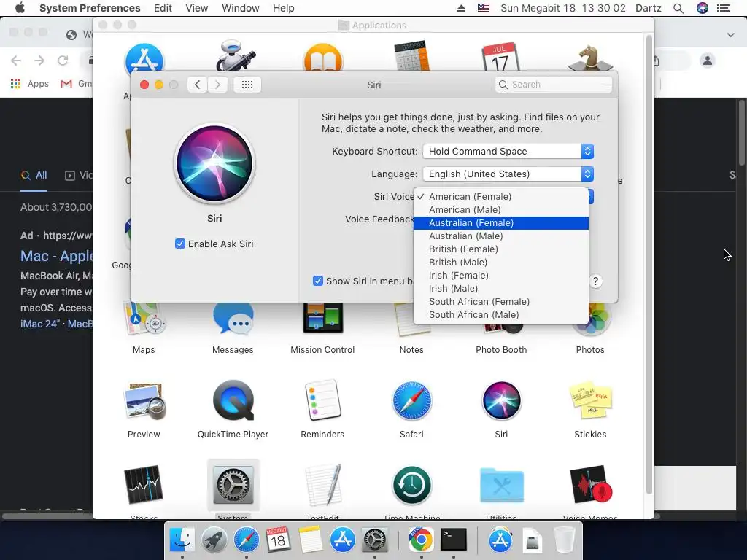Open Stocks app icon in Applications
The image size is (747, 560).
click(x=144, y=485)
